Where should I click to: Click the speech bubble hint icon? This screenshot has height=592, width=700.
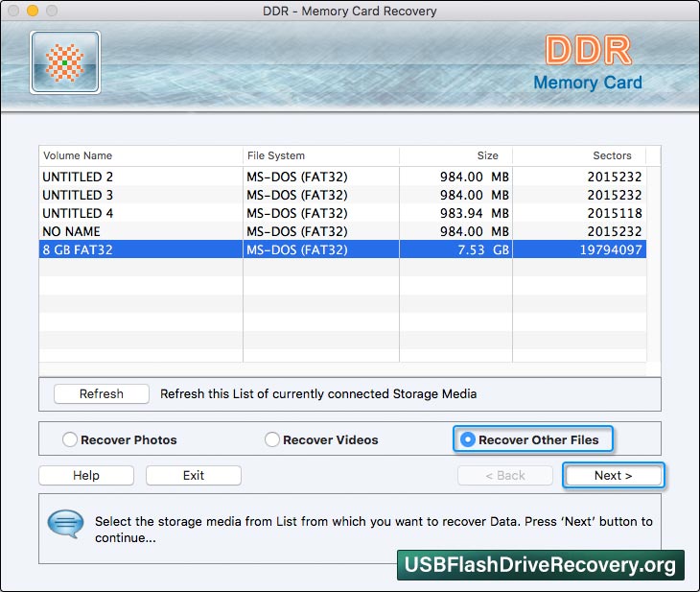point(65,524)
